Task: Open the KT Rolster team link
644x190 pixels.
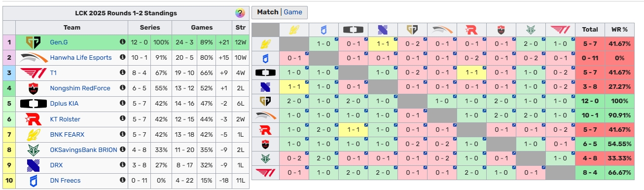Action: point(65,119)
